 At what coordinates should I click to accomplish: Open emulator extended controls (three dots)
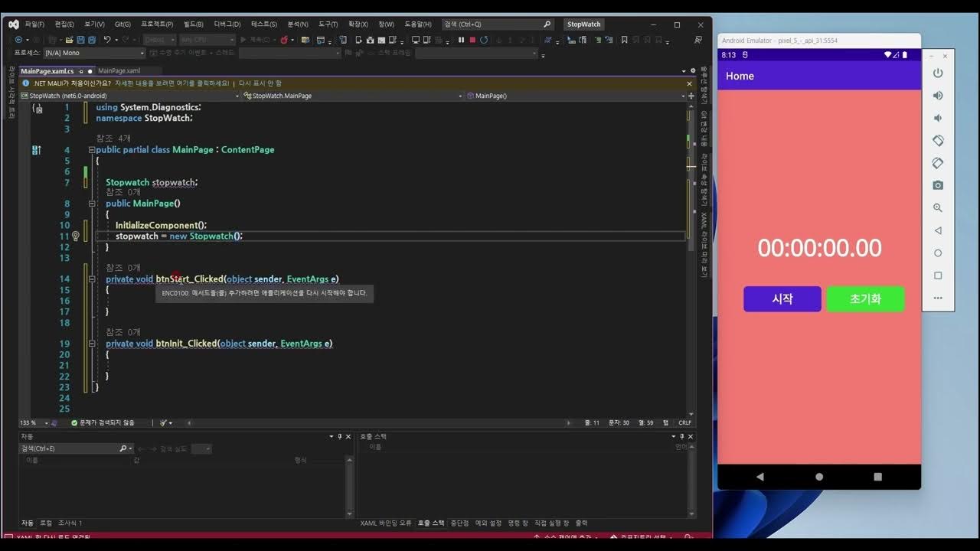point(937,298)
